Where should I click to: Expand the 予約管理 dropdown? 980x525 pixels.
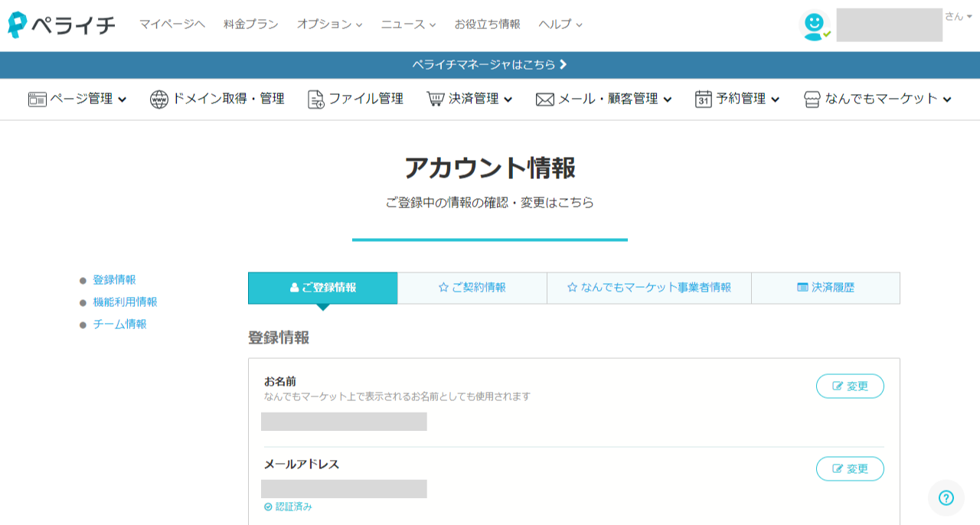tap(775, 99)
